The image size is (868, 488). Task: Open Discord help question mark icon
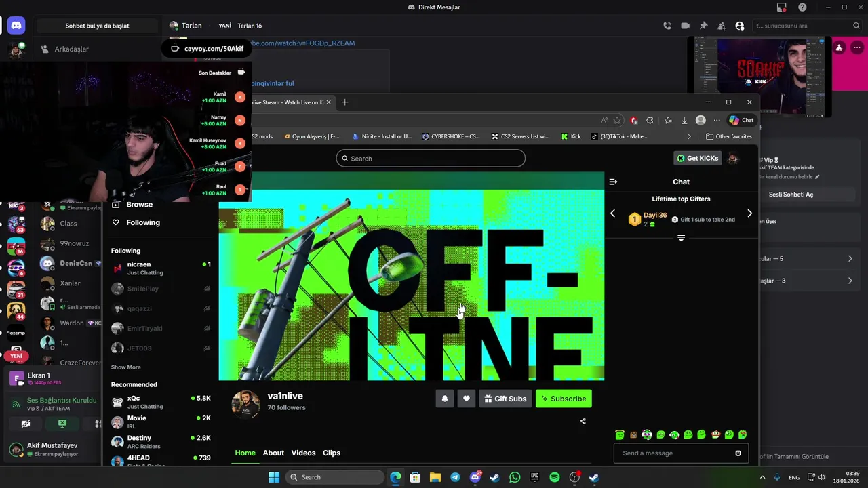tap(803, 7)
